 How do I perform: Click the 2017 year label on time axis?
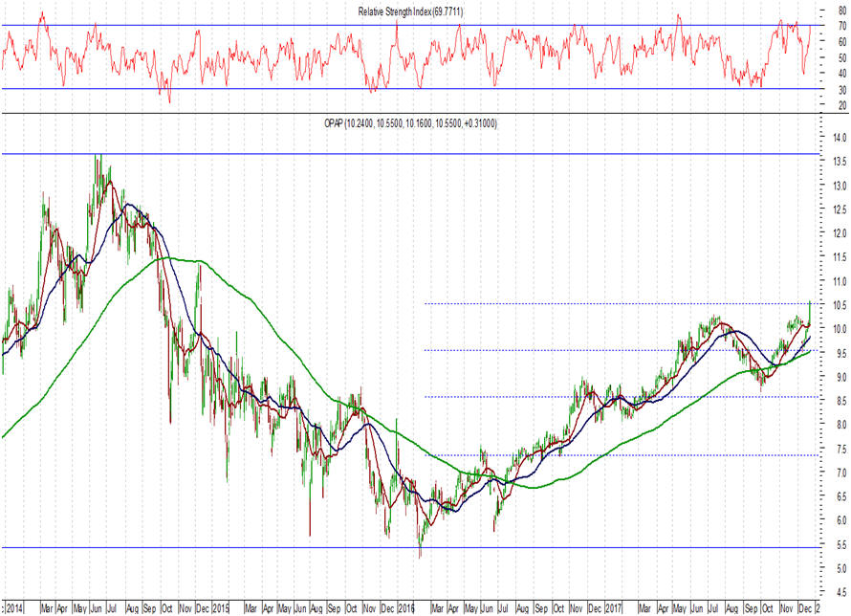tap(614, 609)
